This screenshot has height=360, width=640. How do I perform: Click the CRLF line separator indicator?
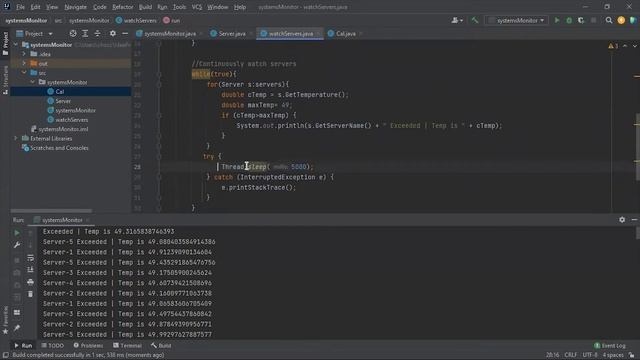(x=570, y=355)
